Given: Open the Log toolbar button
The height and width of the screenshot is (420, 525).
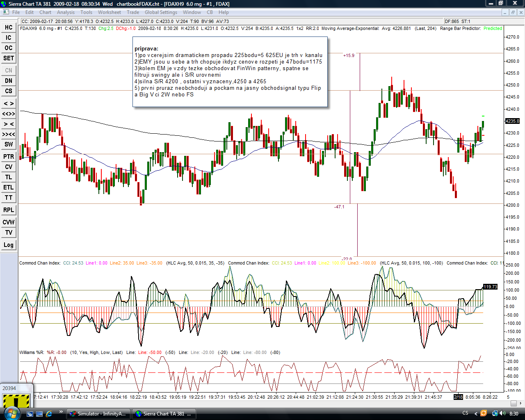Looking at the screenshot, I should pos(9,245).
